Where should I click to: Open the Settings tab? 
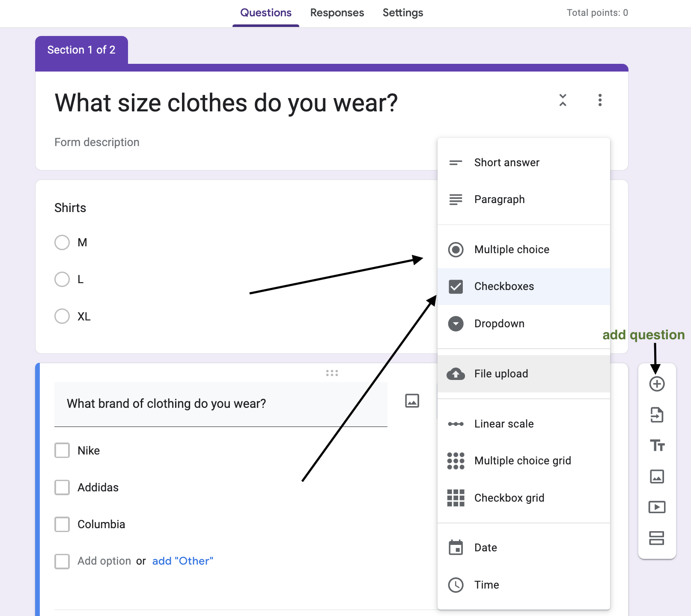[402, 13]
